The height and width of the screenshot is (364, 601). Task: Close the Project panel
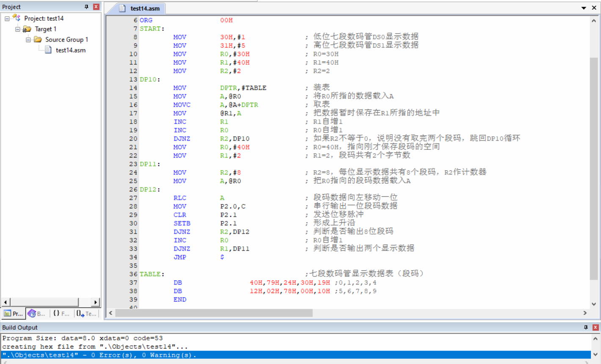pyautogui.click(x=96, y=7)
